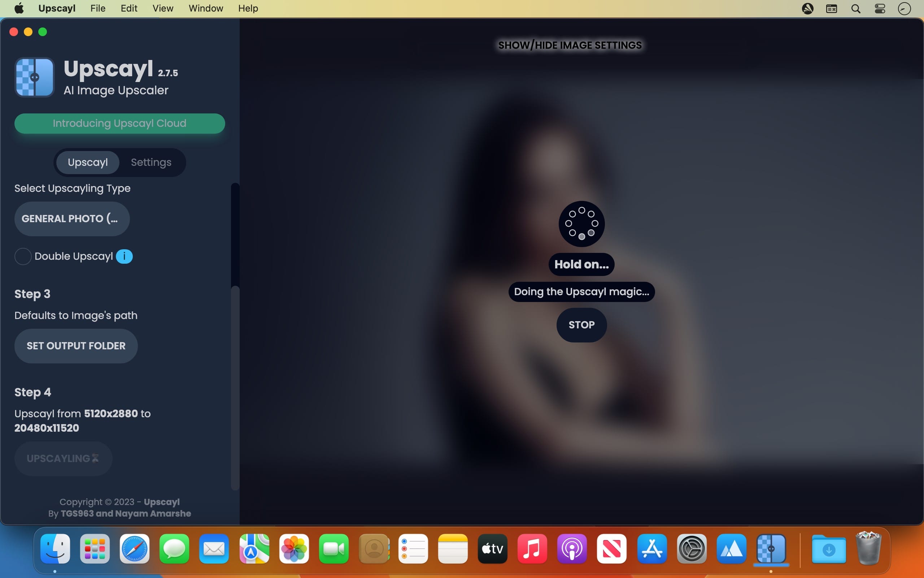
Task: Click the window-with-command-symbol menu bar icon
Action: point(832,8)
